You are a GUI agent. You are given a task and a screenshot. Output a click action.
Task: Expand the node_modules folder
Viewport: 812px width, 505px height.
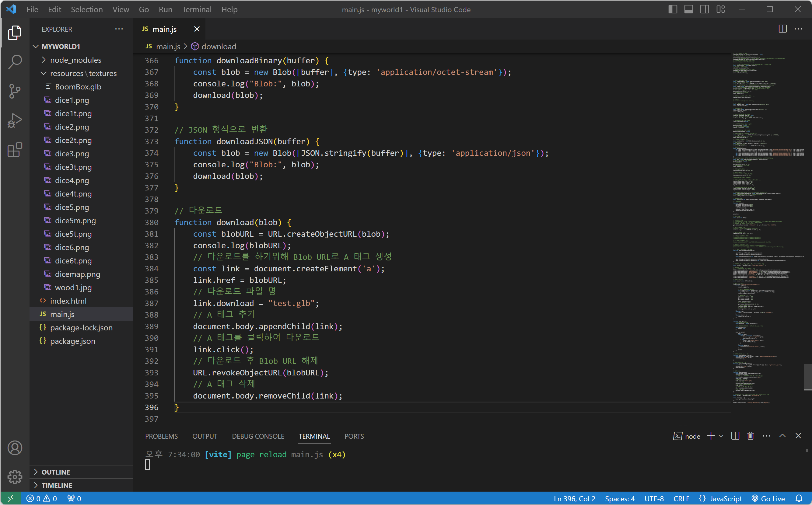[x=75, y=60]
